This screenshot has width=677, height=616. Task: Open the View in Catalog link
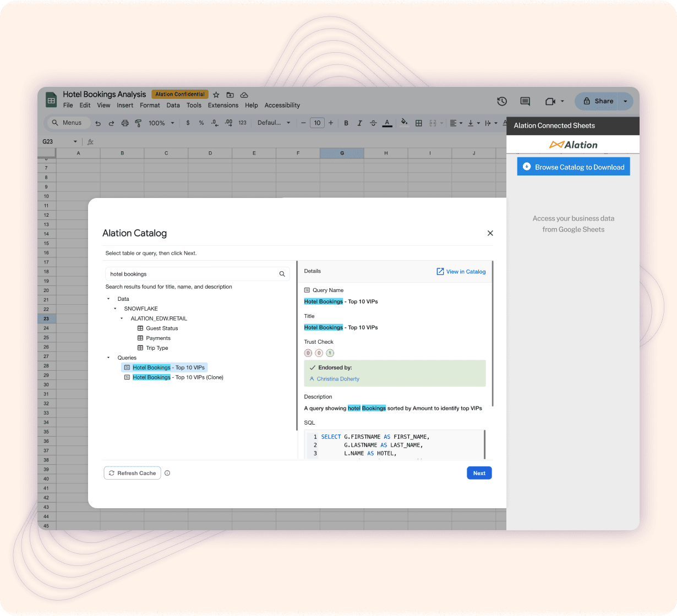click(x=461, y=272)
